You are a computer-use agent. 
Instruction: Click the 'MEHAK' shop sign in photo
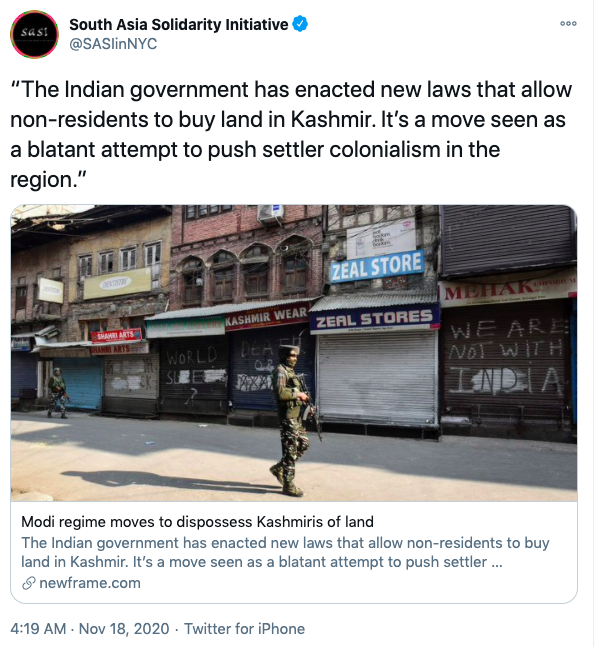coord(508,289)
